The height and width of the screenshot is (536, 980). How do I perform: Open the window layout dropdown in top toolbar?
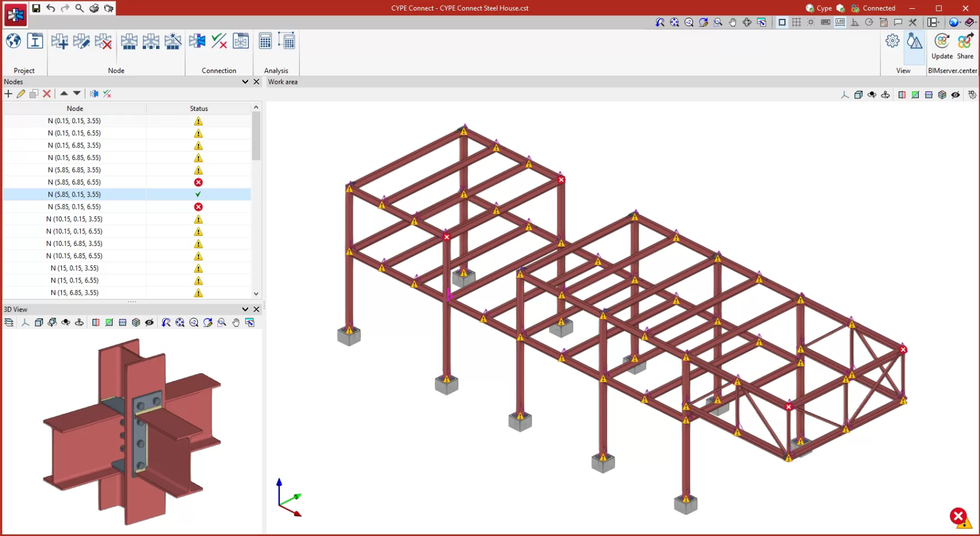point(933,22)
